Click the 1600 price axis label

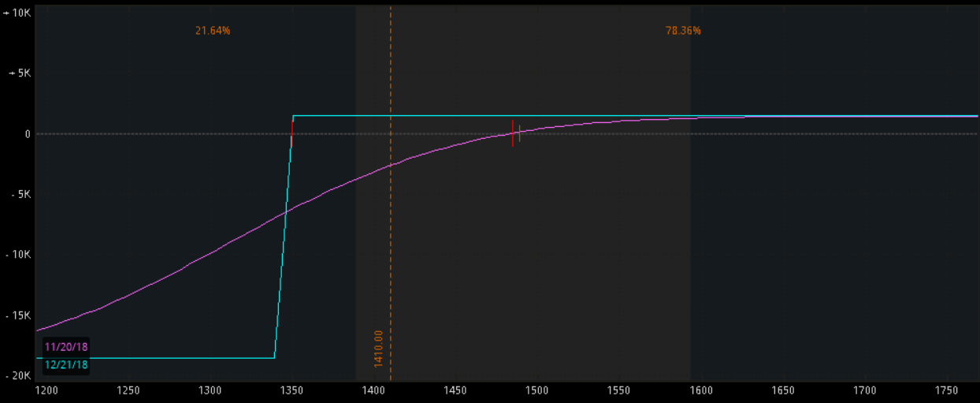coord(701,390)
